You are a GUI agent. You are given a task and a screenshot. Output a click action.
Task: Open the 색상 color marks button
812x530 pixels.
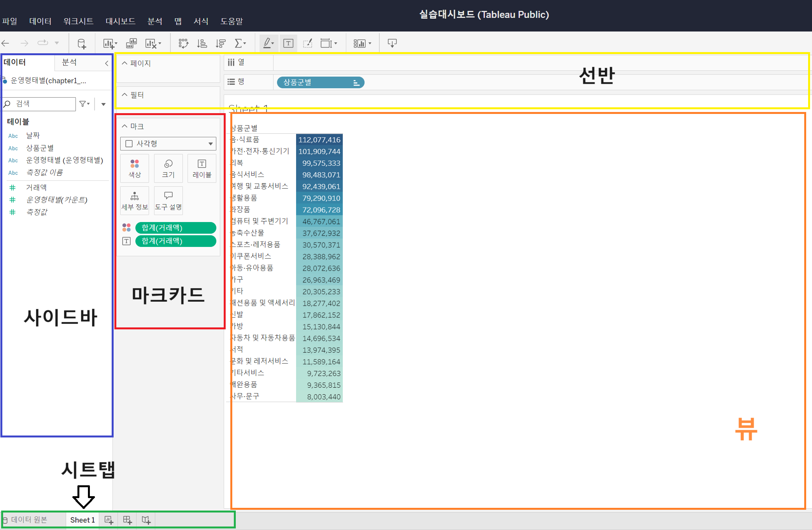tap(135, 168)
